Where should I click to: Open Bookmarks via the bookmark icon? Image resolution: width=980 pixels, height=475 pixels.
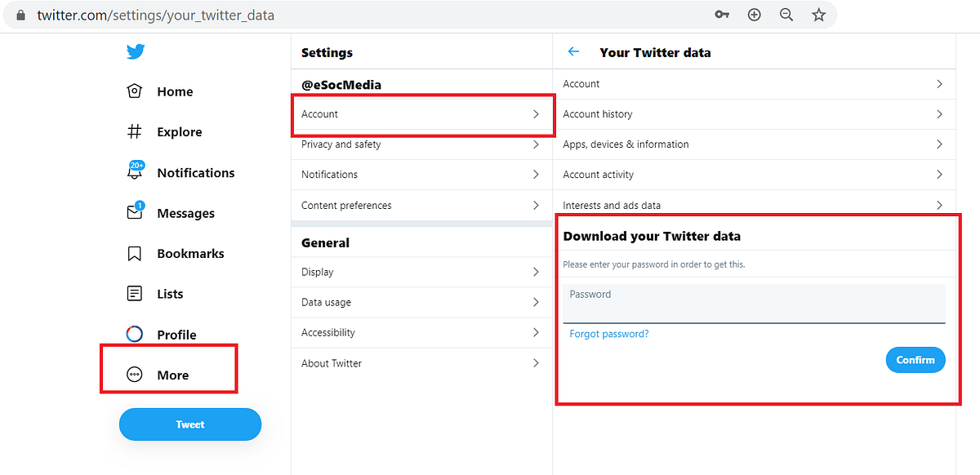pos(135,253)
